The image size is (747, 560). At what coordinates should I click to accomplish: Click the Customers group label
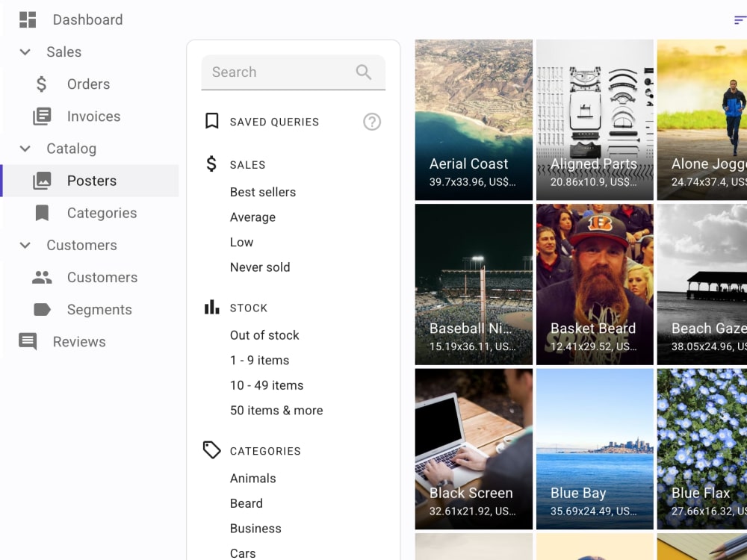(x=82, y=245)
